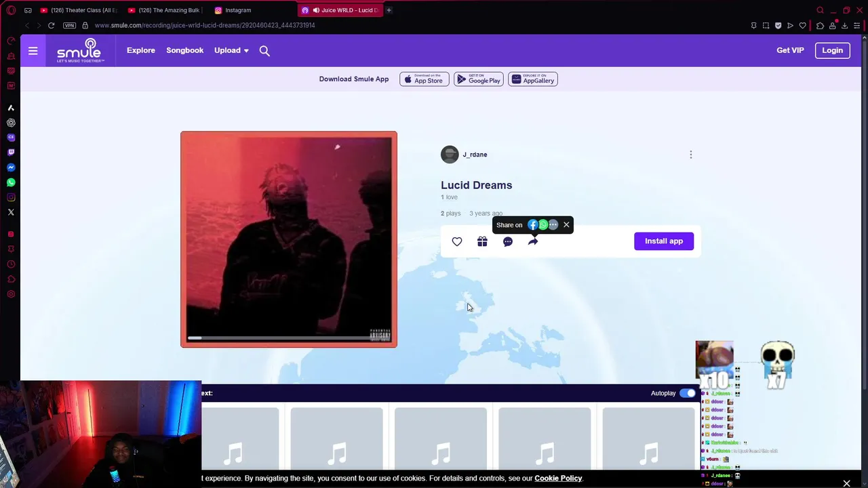
Task: Click the J_rdane profile avatar
Action: pyautogui.click(x=450, y=155)
